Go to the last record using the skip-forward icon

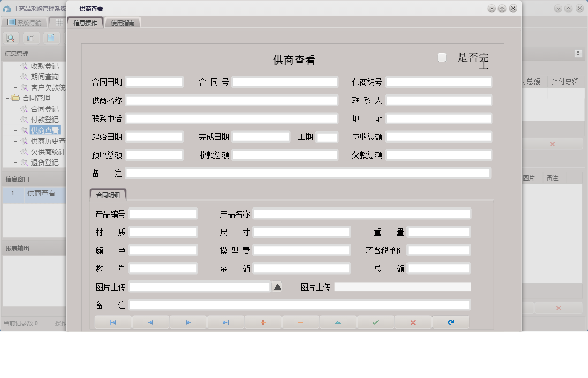[x=225, y=322]
